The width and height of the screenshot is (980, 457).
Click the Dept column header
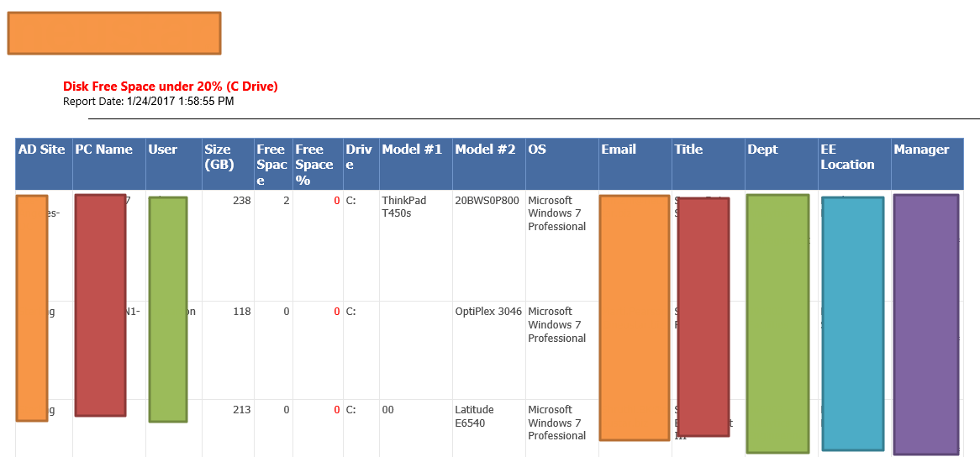(762, 150)
